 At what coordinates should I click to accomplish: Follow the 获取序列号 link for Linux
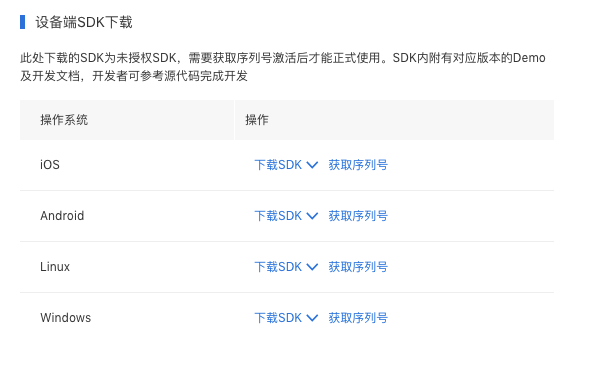[x=358, y=267]
